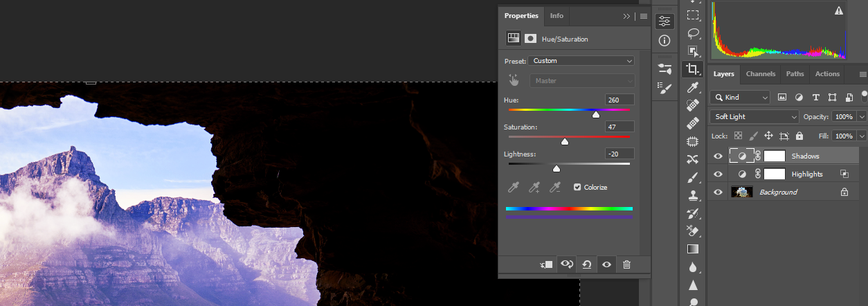Open the Brush Settings dock icon
Screen dimensions: 868x306
pos(664,69)
